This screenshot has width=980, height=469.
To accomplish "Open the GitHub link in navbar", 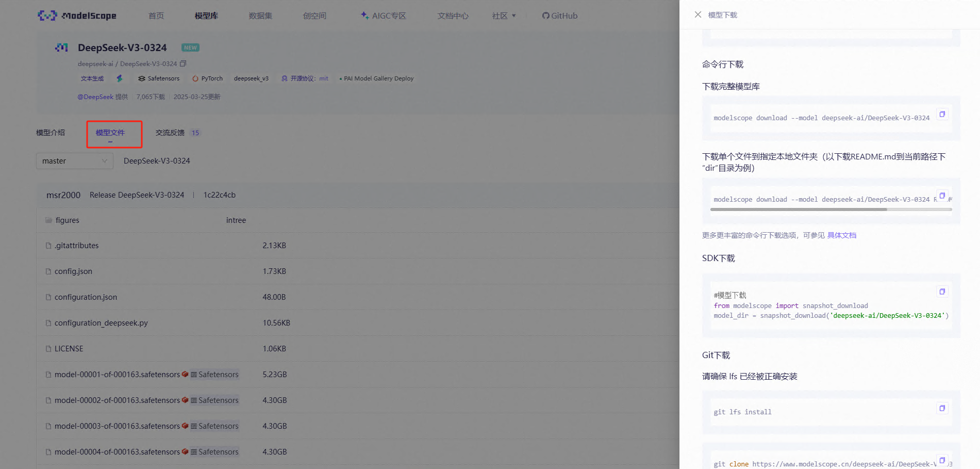I will [559, 16].
